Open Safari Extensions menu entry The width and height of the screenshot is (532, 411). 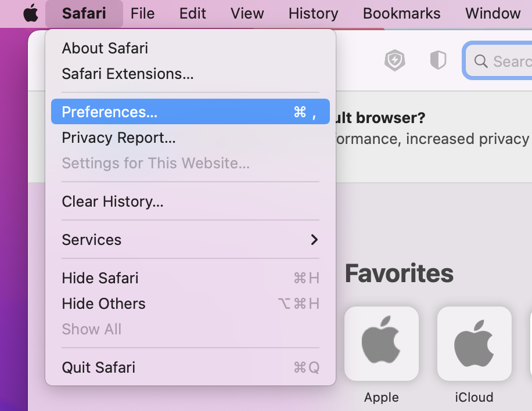pos(128,74)
